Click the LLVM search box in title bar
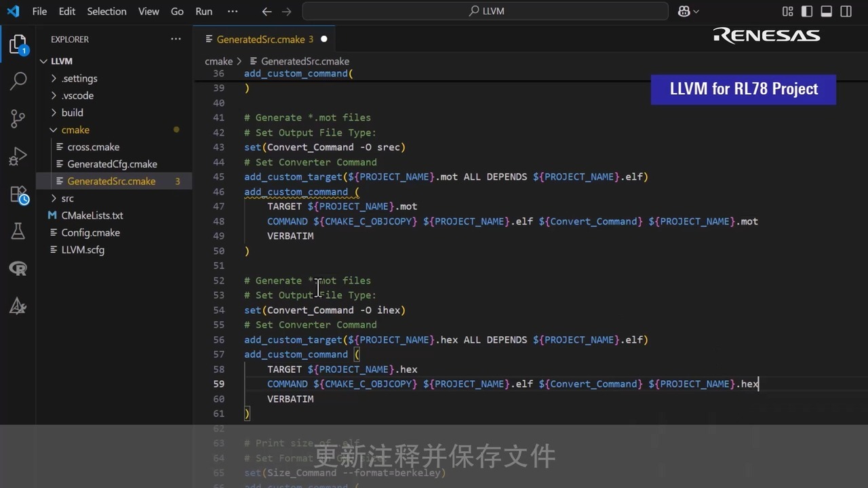The image size is (868, 488). pos(486,11)
